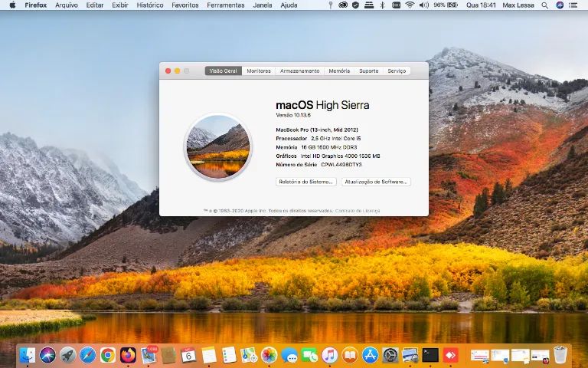This screenshot has width=588, height=368.
Task: Click the macOS High Sierra title
Action: pos(322,105)
